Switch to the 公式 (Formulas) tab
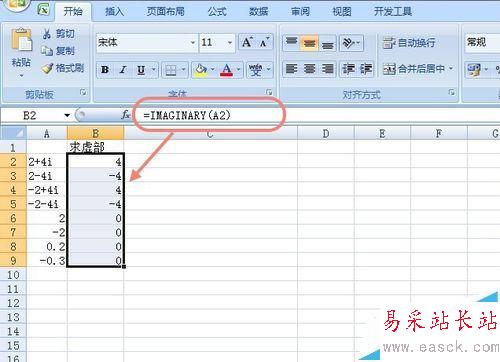 coord(217,12)
